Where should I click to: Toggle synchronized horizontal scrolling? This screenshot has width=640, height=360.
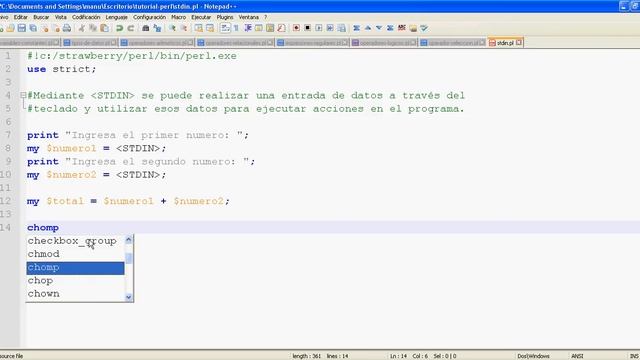click(x=210, y=28)
